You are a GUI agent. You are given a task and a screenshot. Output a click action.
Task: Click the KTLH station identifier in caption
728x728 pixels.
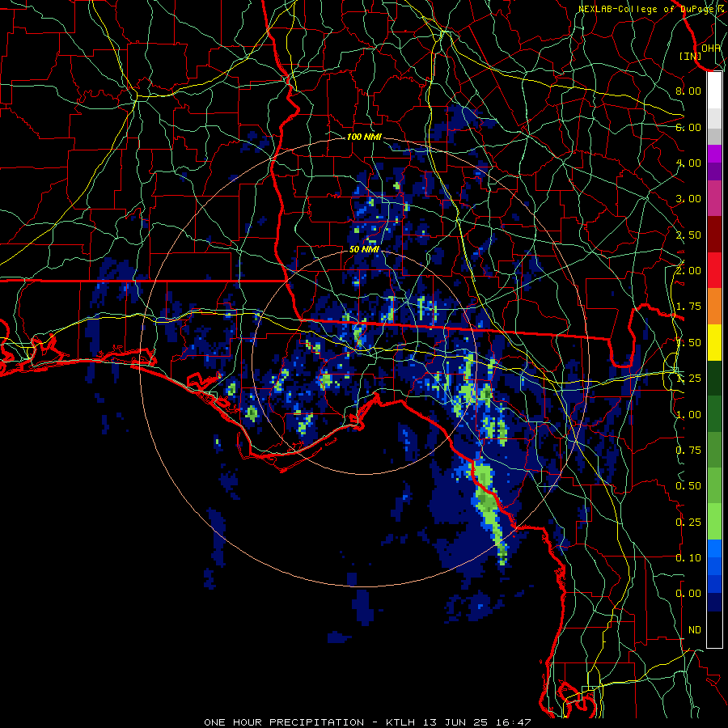tap(400, 722)
